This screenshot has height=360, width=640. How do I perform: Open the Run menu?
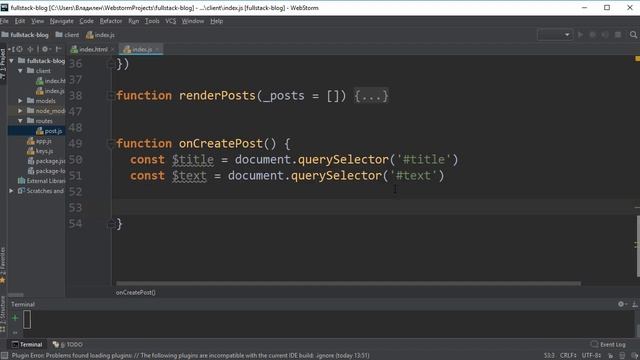coord(133,21)
